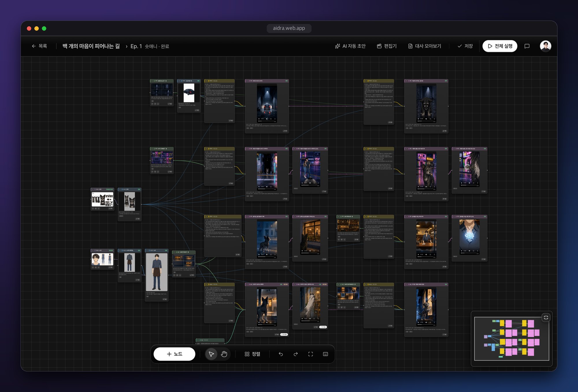Open the keyboard shortcuts icon
Image resolution: width=578 pixels, height=392 pixels.
(x=325, y=354)
